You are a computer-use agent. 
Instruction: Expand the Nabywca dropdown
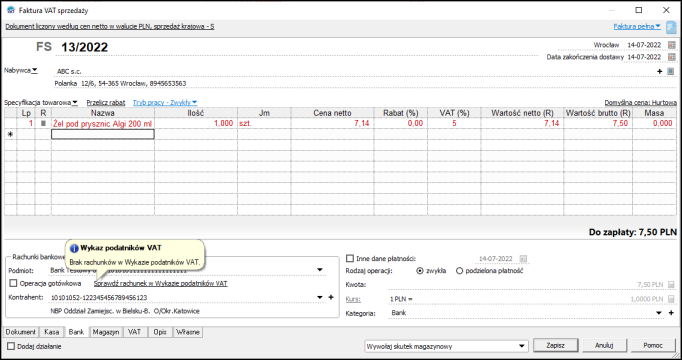tap(20, 70)
